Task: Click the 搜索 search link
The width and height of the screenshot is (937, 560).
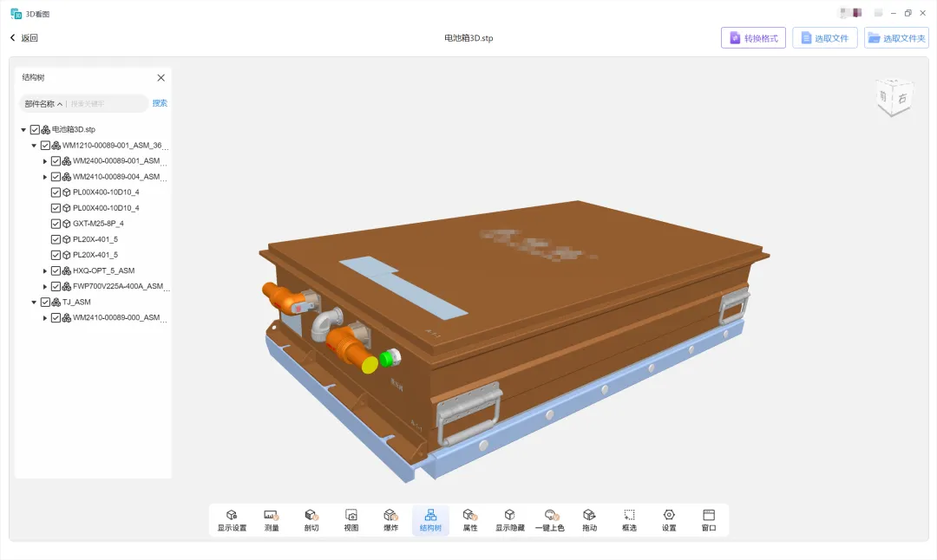Action: [x=160, y=103]
